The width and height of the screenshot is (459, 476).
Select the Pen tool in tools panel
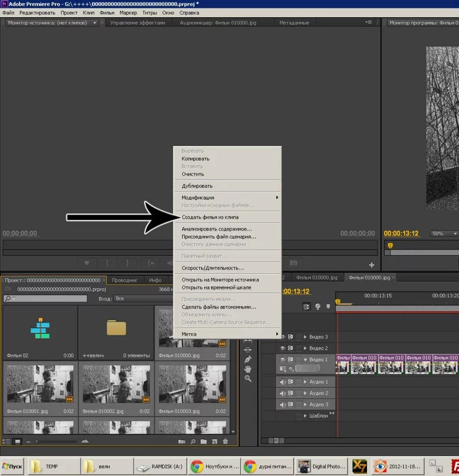[x=248, y=359]
